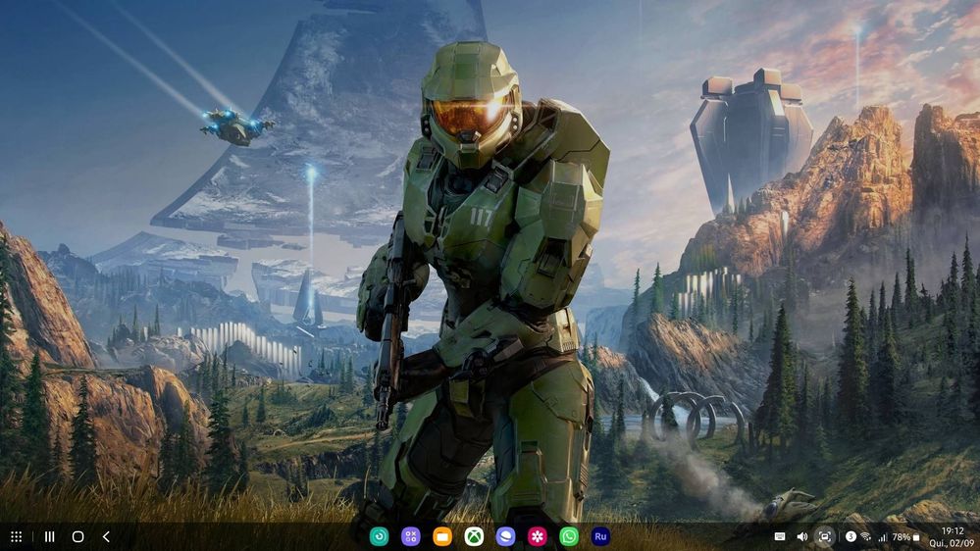Image resolution: width=980 pixels, height=551 pixels.
Task: Take a screenshot with capture icon
Action: (825, 536)
